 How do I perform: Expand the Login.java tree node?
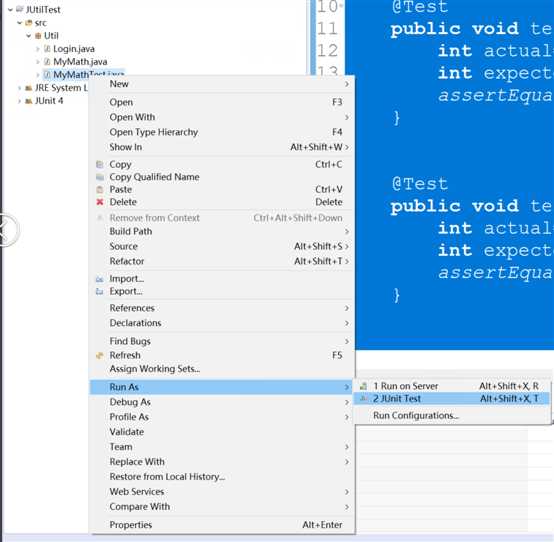[x=38, y=49]
